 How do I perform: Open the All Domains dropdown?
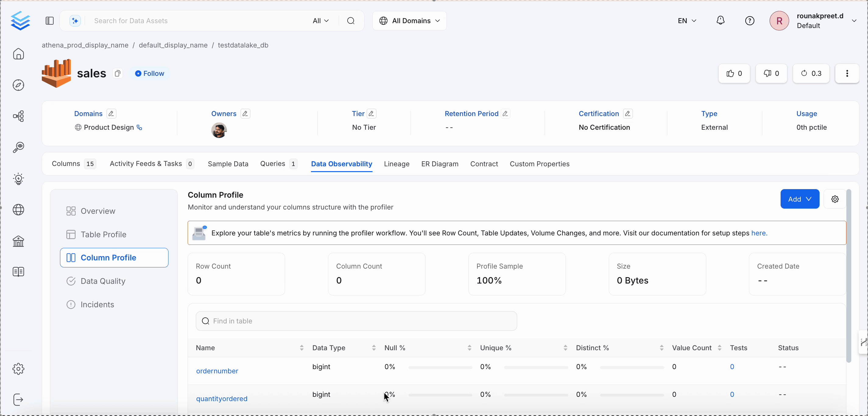pos(409,21)
